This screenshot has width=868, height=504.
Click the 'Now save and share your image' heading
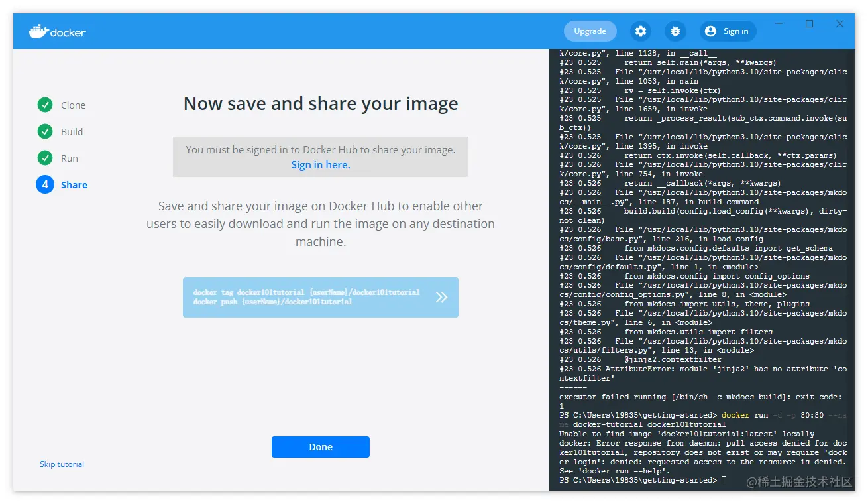321,104
